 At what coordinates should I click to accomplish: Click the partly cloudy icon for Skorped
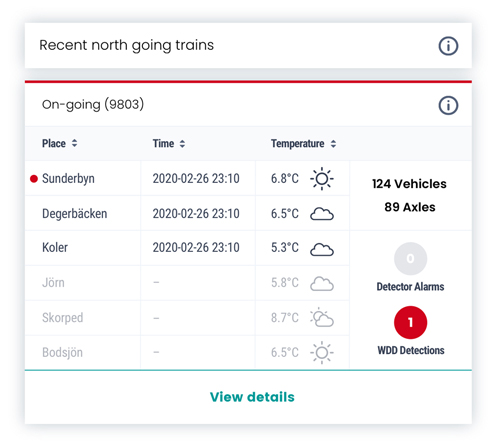click(x=322, y=318)
